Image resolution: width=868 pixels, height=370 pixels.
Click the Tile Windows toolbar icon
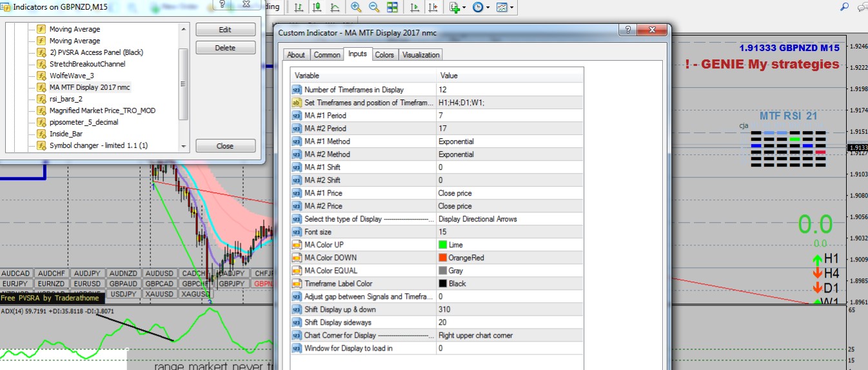click(x=392, y=8)
